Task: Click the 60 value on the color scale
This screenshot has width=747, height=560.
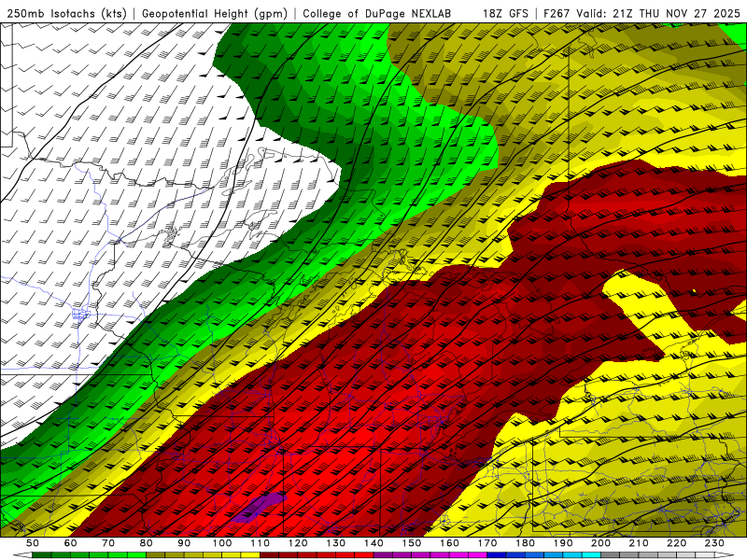Action: click(x=70, y=543)
